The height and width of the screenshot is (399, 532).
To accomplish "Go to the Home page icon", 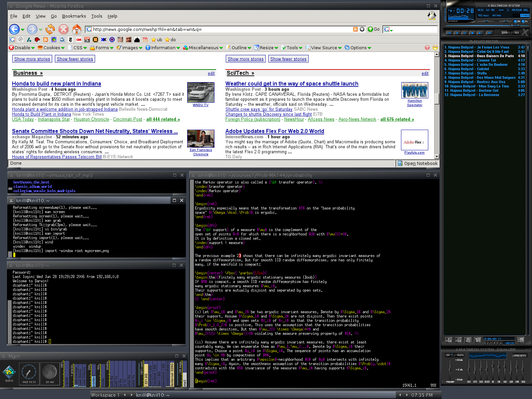I will pyautogui.click(x=77, y=29).
